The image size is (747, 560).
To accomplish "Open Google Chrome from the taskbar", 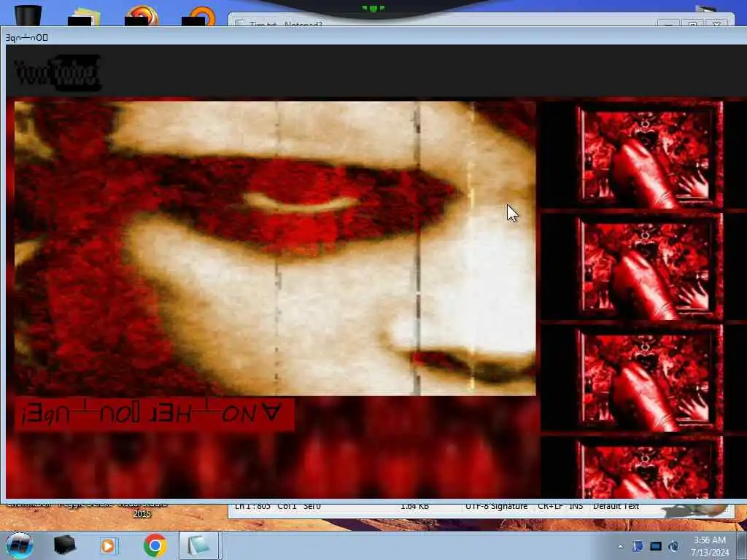I will tap(155, 545).
